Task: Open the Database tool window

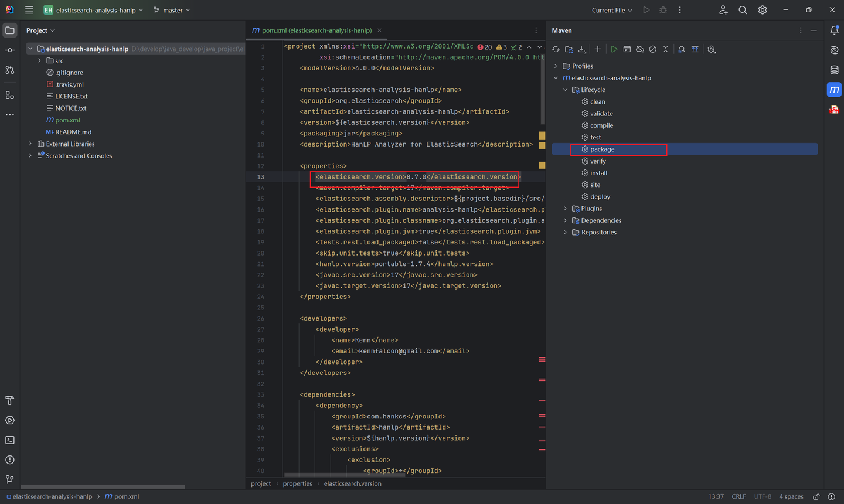Action: point(835,69)
